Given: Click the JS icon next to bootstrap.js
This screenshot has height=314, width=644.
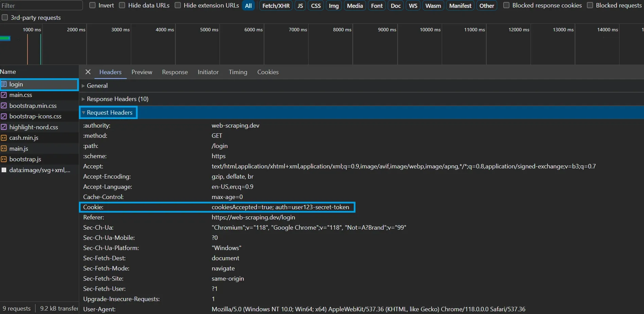Looking at the screenshot, I should pos(4,159).
